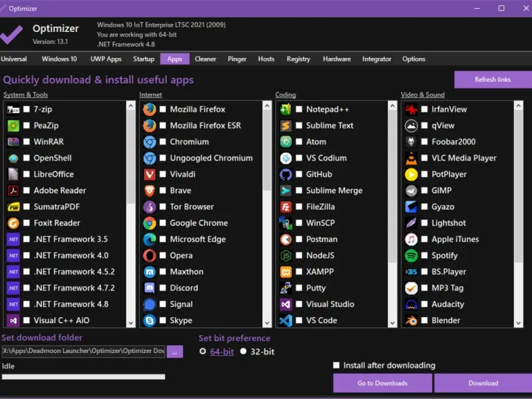
Task: Click the LibreOffice icon
Action: coord(13,174)
